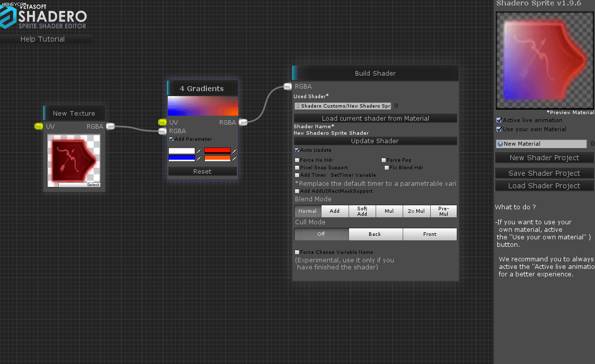Select the Normal blend mode
The width and height of the screenshot is (595, 364).
tap(308, 211)
